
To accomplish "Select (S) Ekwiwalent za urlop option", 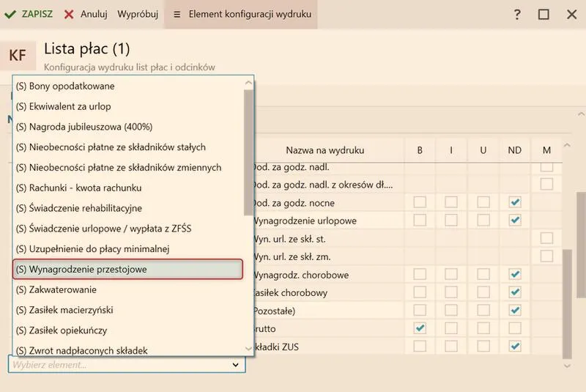I will coord(127,106).
